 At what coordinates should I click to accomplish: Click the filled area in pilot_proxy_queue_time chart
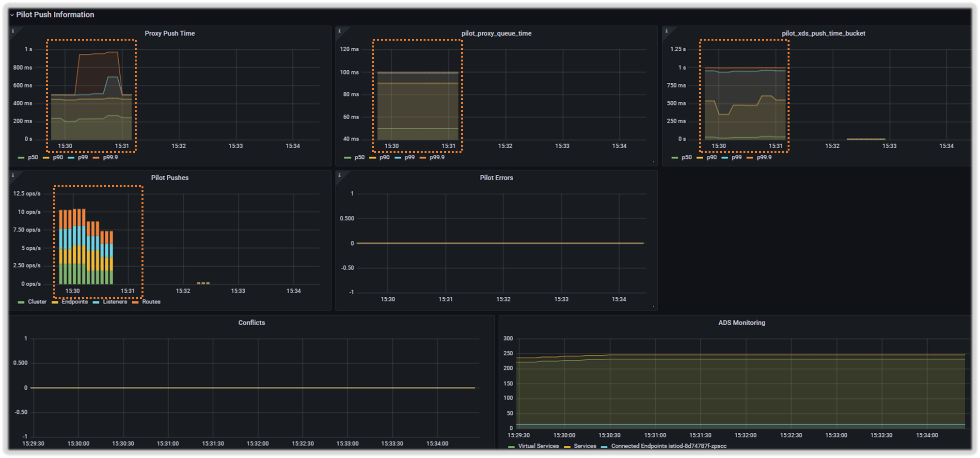tap(418, 107)
